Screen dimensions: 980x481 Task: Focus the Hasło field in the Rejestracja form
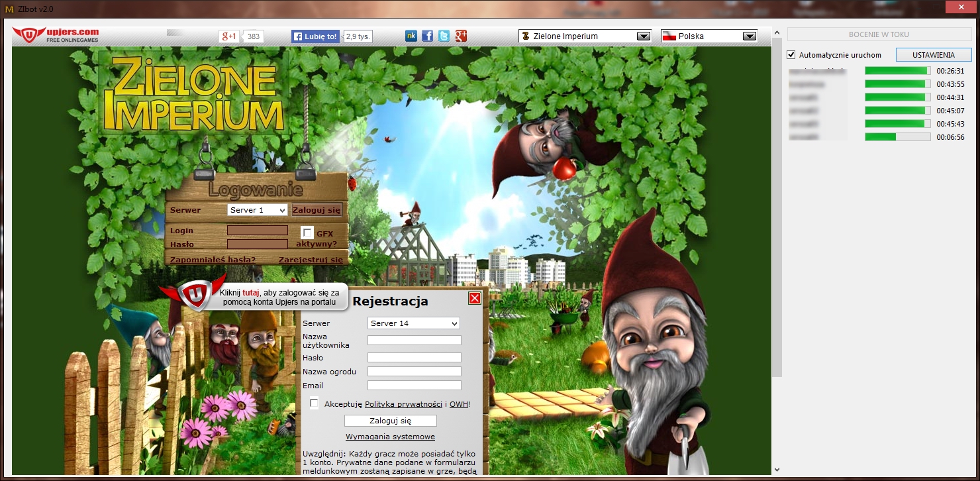click(x=415, y=358)
